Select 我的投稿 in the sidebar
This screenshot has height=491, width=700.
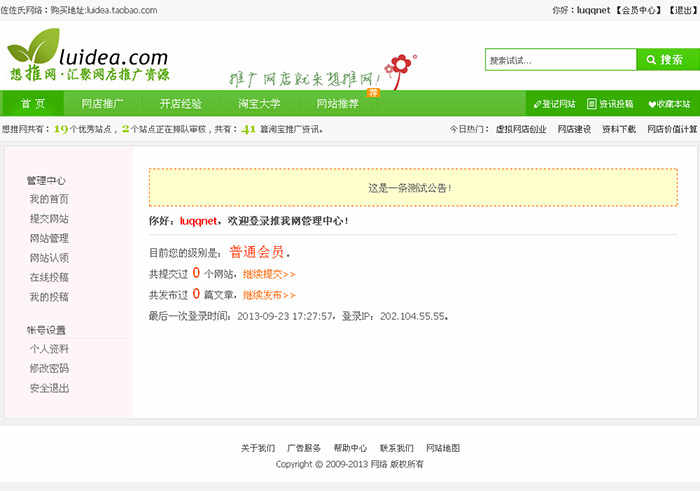(49, 297)
